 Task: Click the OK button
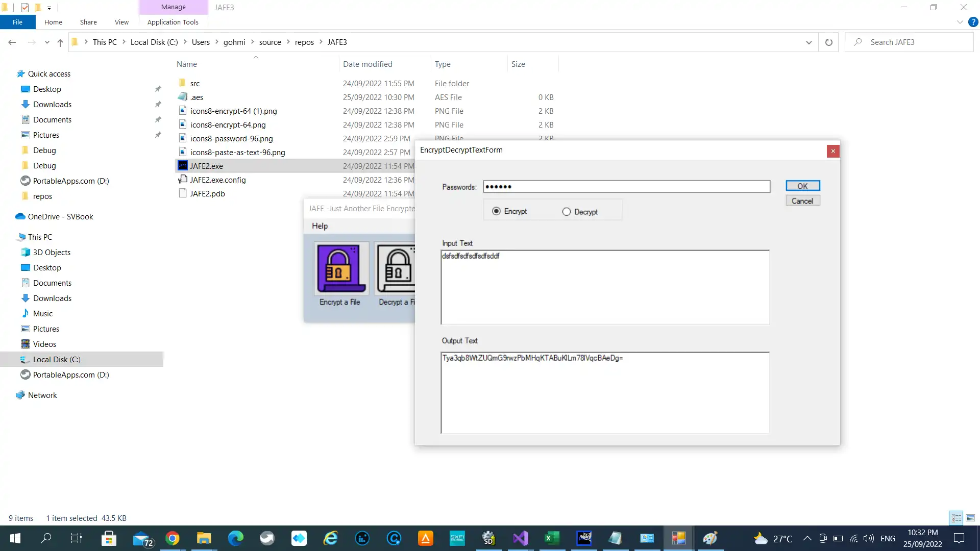pyautogui.click(x=802, y=186)
